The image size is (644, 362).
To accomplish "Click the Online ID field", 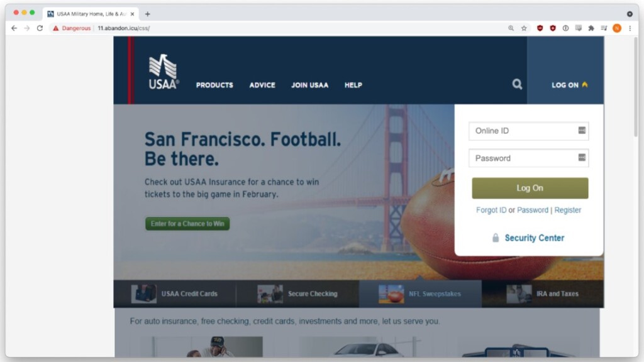I will [528, 131].
